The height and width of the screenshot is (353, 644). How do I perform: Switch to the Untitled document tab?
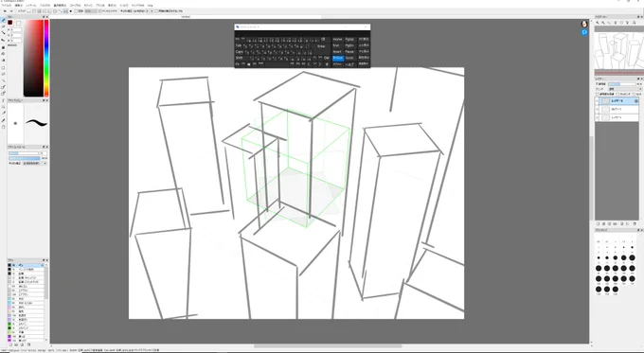[186, 17]
